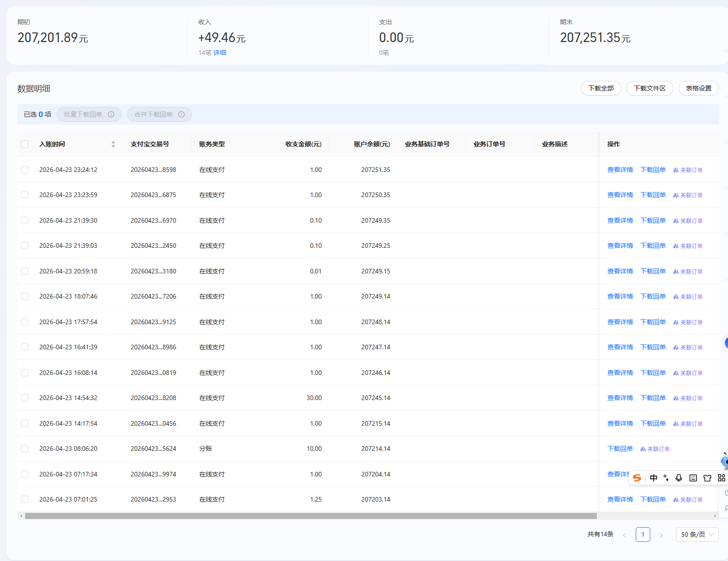Screen dimensions: 728x561
Task: Open the 50 条/页 page size dropdown
Action: 696,534
